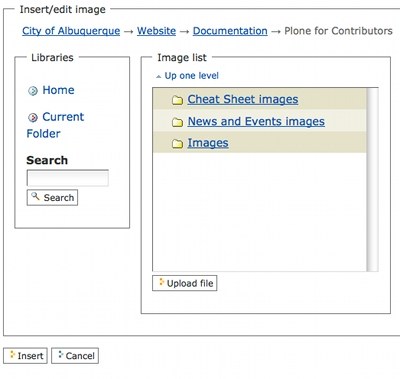
Task: Click folder icon beside News and Events images
Action: (177, 122)
